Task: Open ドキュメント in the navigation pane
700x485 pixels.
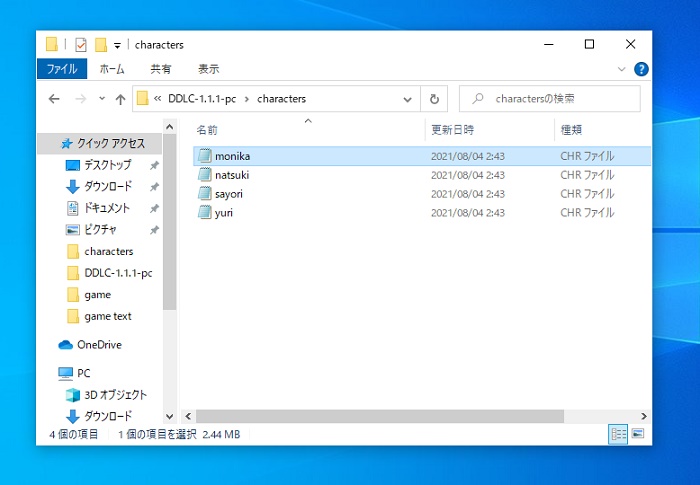Action: (107, 208)
